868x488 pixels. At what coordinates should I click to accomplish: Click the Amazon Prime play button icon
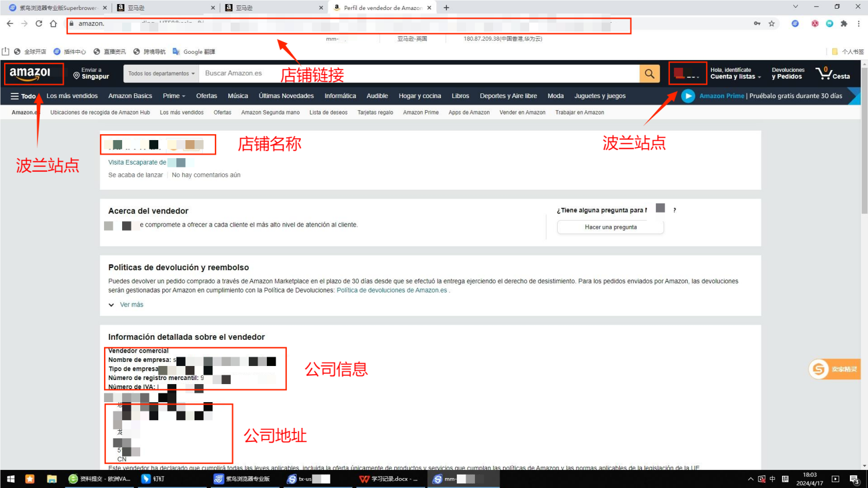coord(688,96)
